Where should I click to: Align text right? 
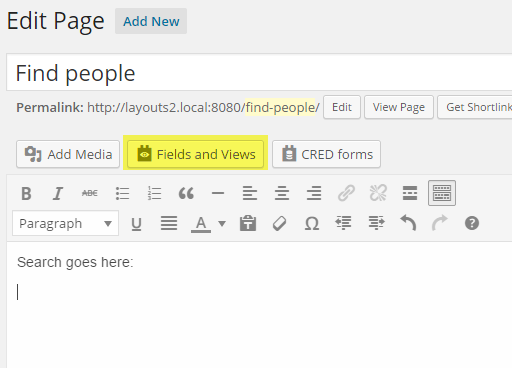(314, 193)
